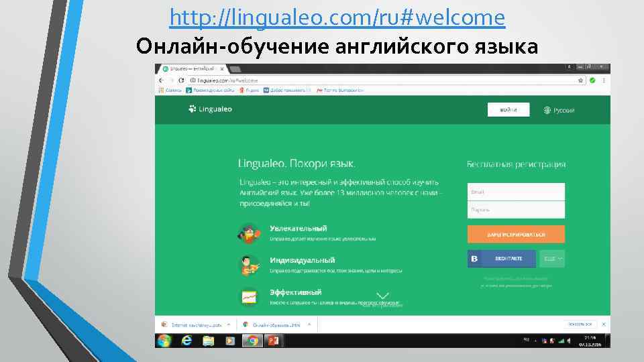The height and width of the screenshot is (362, 644).
Task: Open the Yandex bookmark
Action: (250, 90)
